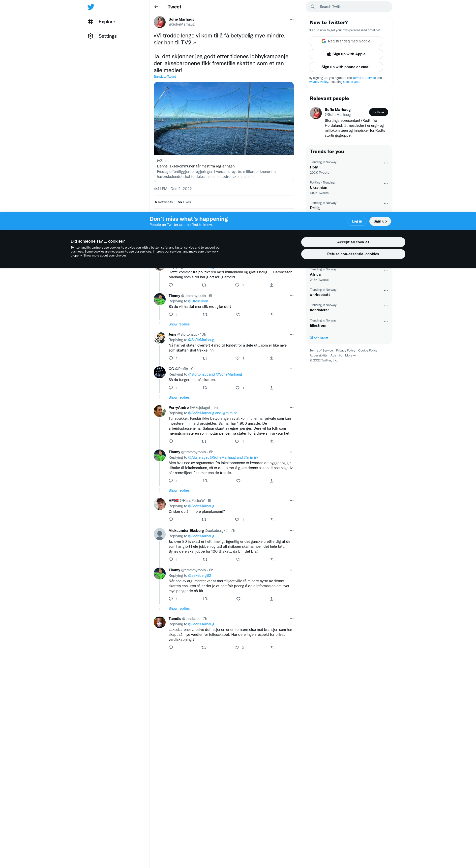View the 4 Retweets list

pos(164,202)
